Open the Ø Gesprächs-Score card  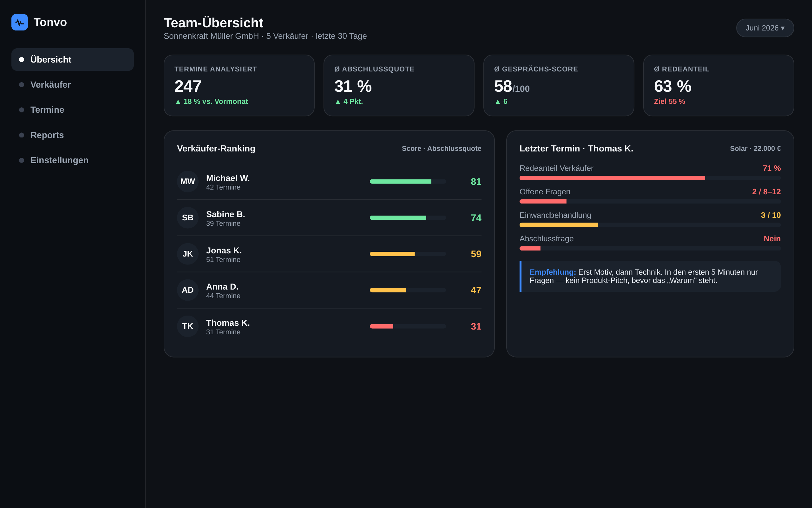click(x=558, y=85)
